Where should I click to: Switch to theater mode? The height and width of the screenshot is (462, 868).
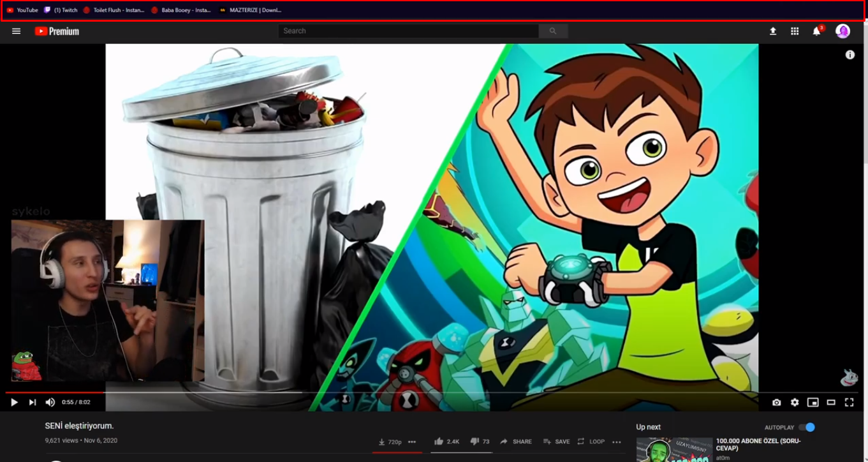[830, 402]
